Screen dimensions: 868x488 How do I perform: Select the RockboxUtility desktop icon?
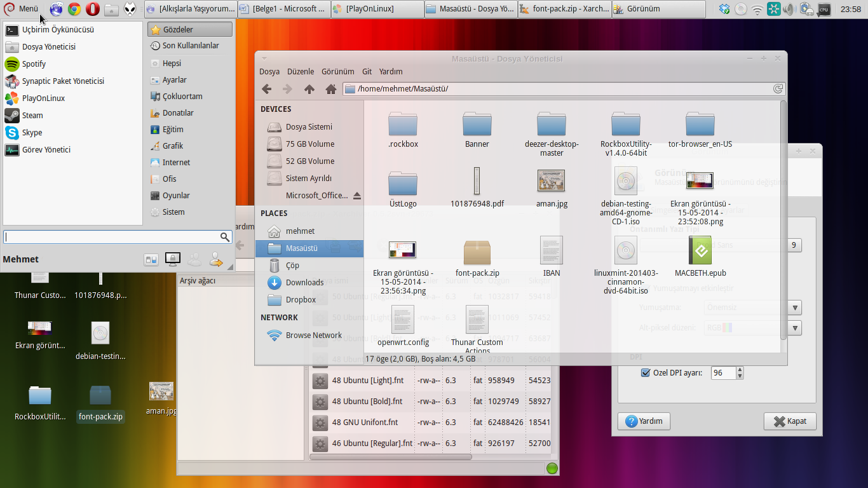point(40,402)
